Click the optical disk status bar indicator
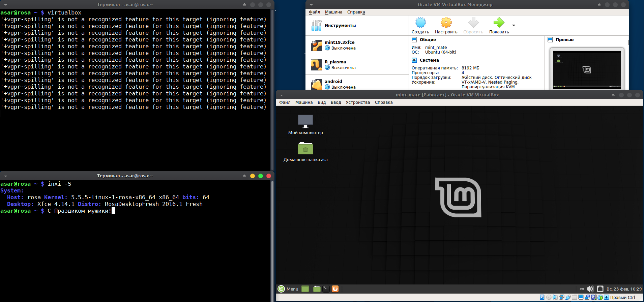This screenshot has height=302, width=644. (x=549, y=297)
